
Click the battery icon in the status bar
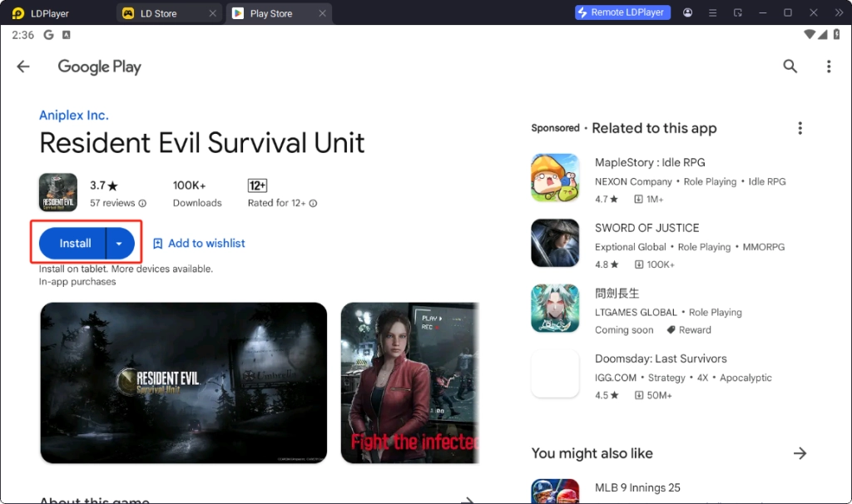point(838,34)
